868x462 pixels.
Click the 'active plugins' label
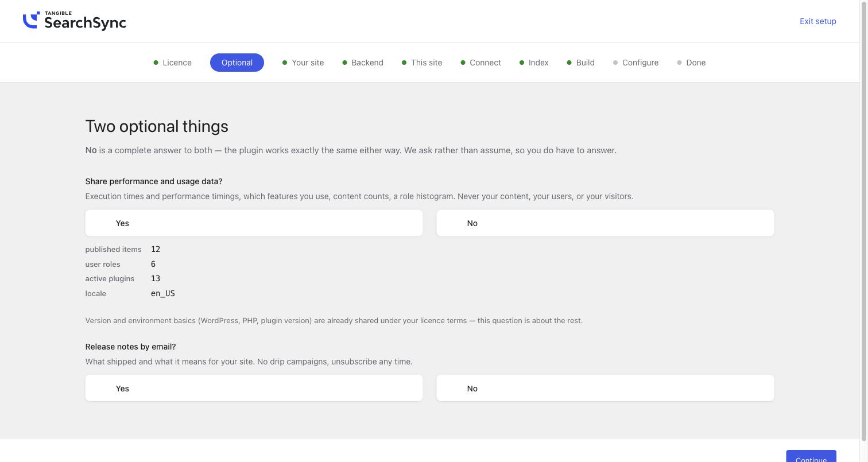click(x=110, y=278)
